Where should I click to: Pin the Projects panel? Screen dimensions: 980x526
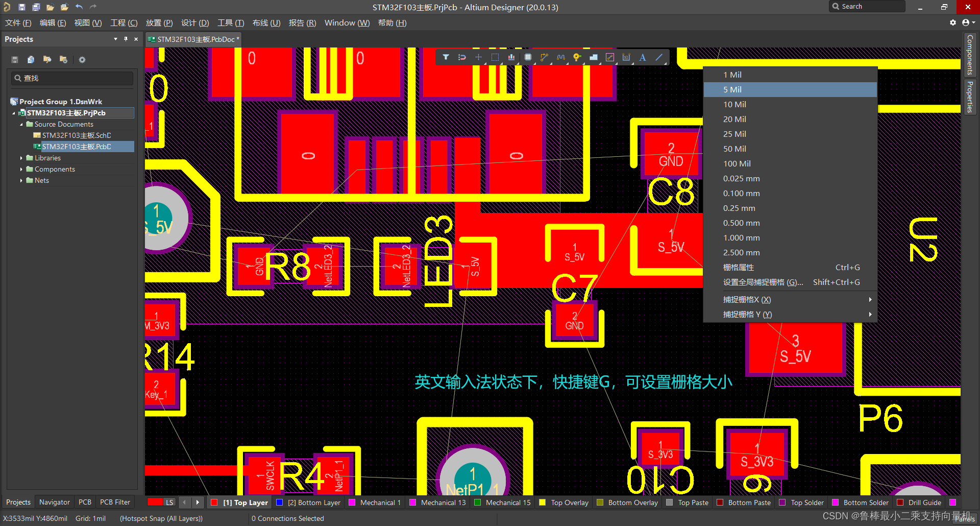(126, 39)
